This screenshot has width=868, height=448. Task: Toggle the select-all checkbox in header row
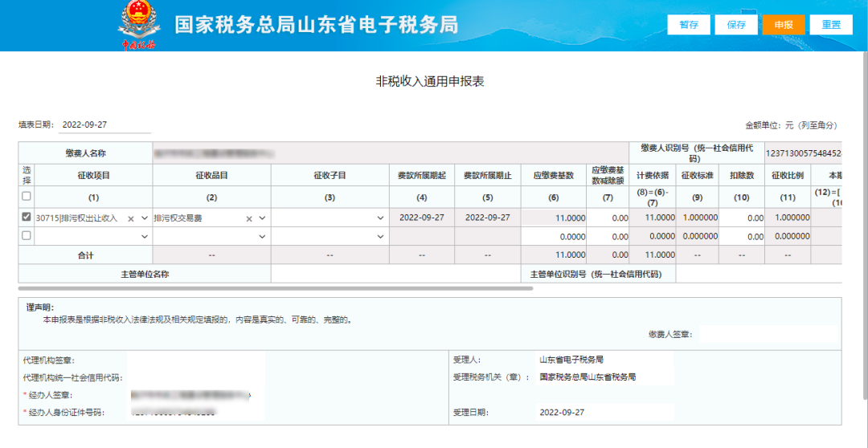[x=26, y=196]
